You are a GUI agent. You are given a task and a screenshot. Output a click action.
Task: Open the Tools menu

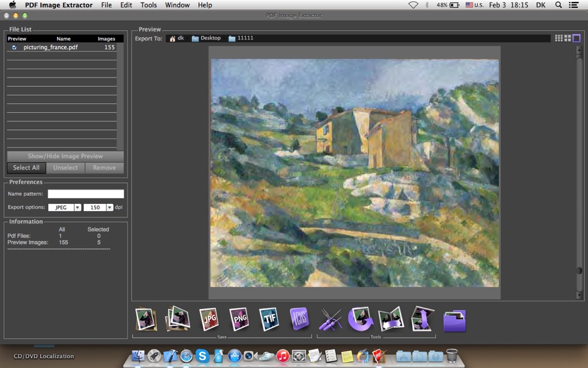click(149, 5)
